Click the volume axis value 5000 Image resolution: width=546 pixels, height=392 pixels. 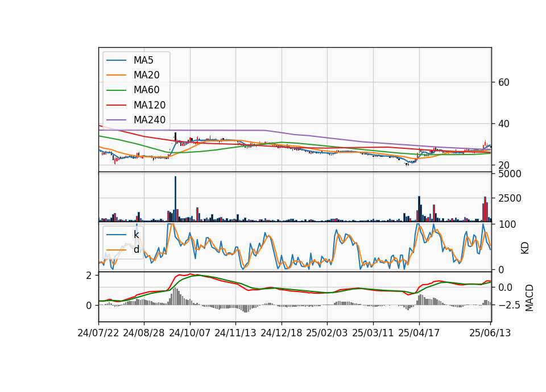pos(510,174)
